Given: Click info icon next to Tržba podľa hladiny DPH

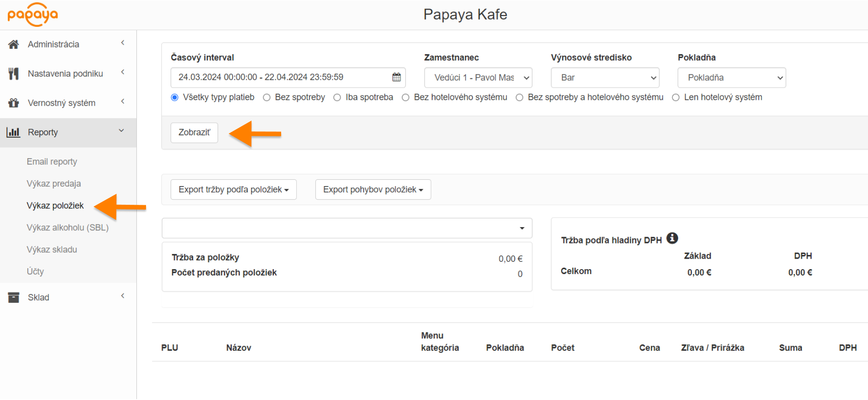Looking at the screenshot, I should click(x=672, y=238).
